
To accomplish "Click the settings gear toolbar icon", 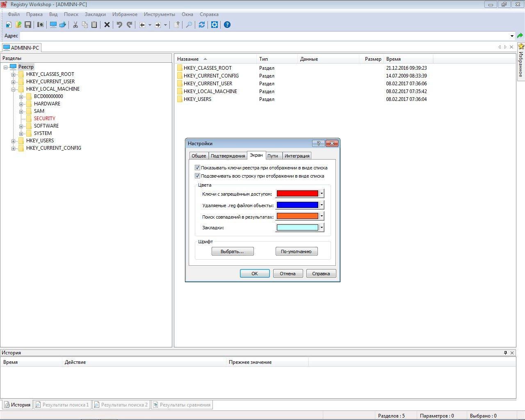I will point(215,25).
